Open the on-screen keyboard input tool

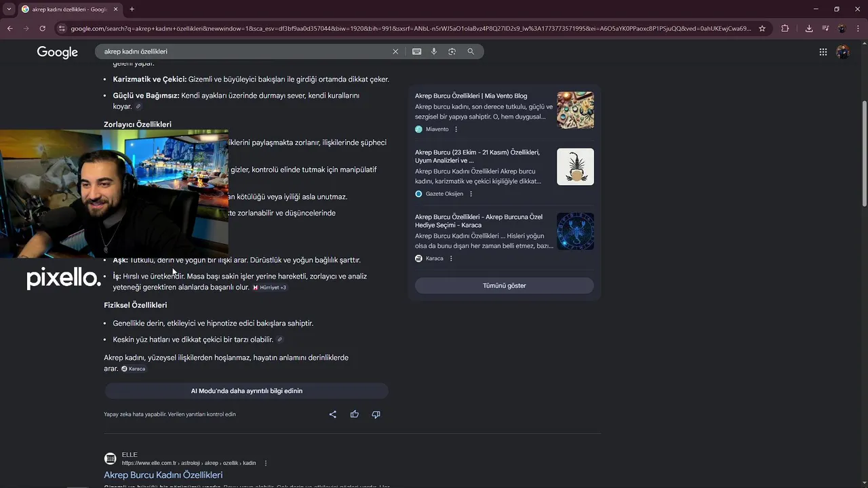416,52
